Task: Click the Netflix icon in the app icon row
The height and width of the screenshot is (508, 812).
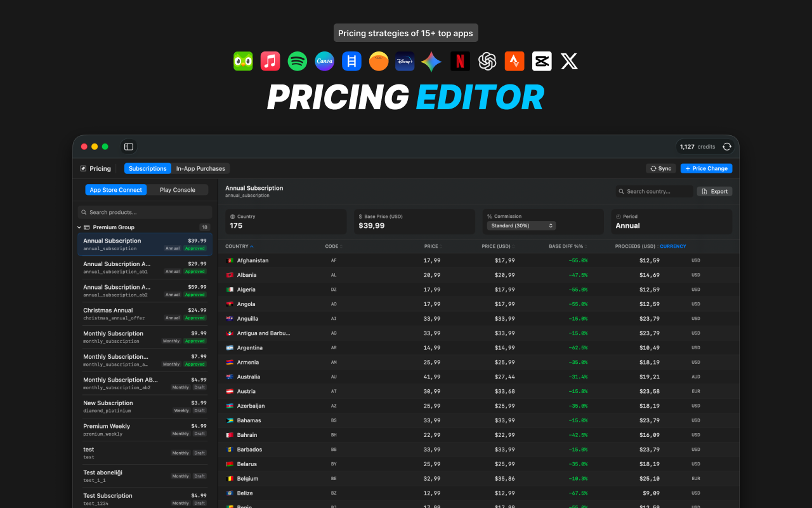Action: coord(460,61)
